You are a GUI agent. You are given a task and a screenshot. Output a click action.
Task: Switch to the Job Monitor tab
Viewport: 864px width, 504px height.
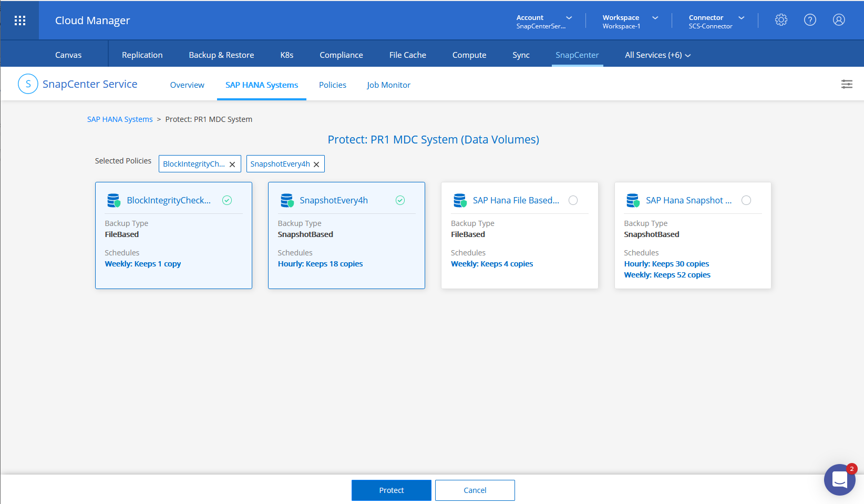point(388,85)
